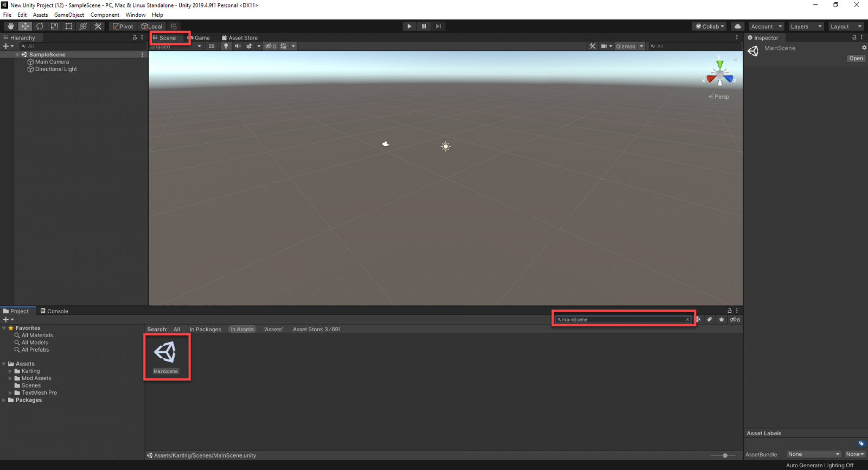The image size is (868, 470).
Task: Open the Collab dropdown
Action: [710, 26]
